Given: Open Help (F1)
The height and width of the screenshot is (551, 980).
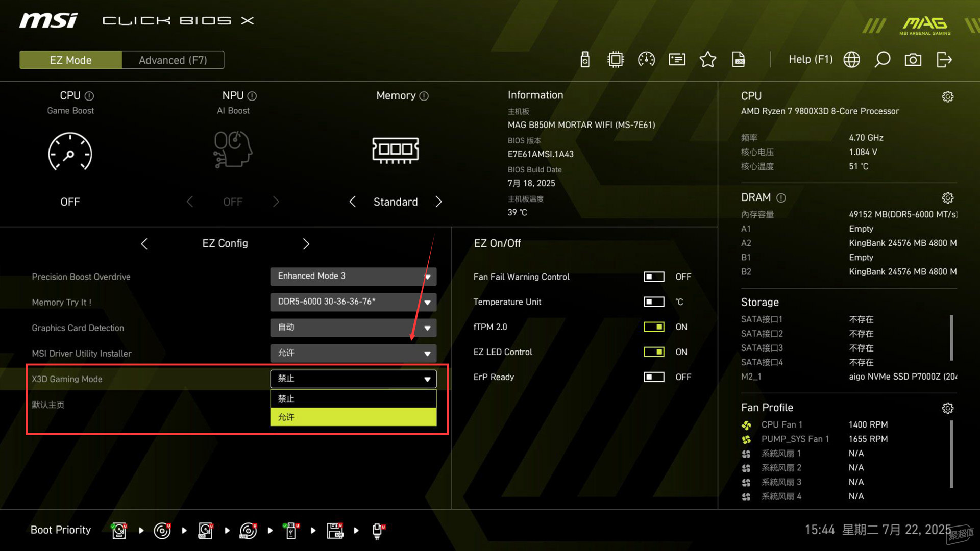Looking at the screenshot, I should pos(811,59).
